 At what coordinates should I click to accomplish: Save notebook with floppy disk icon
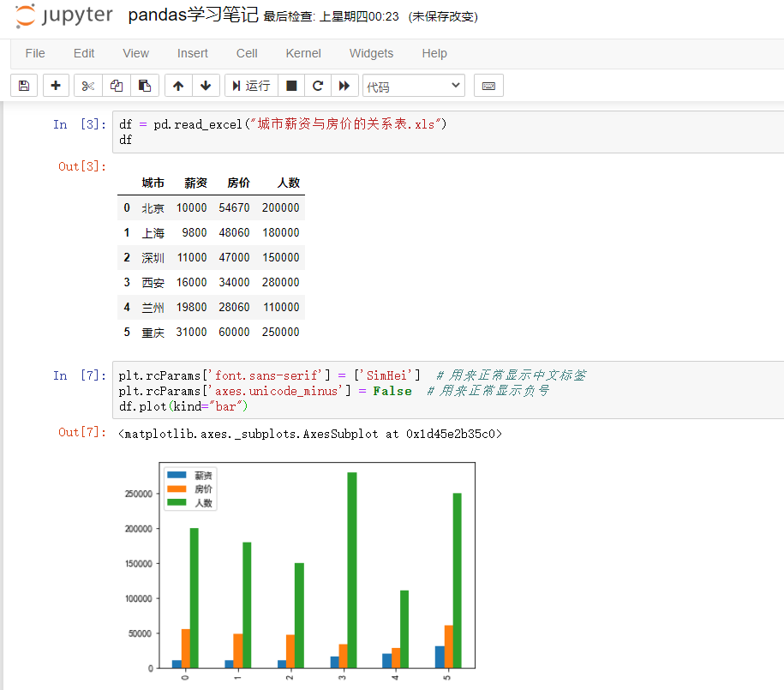click(24, 86)
